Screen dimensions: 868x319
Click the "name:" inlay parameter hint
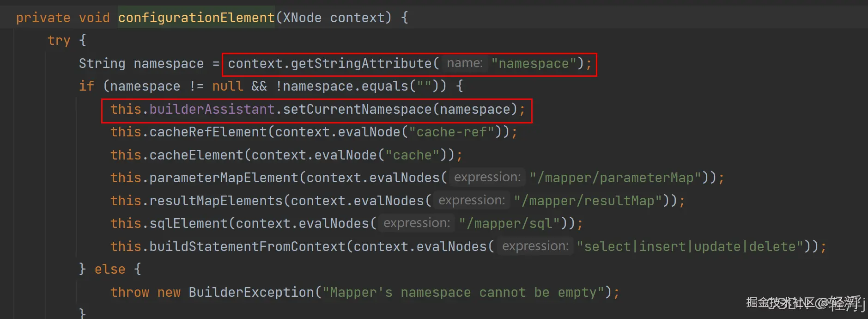464,63
